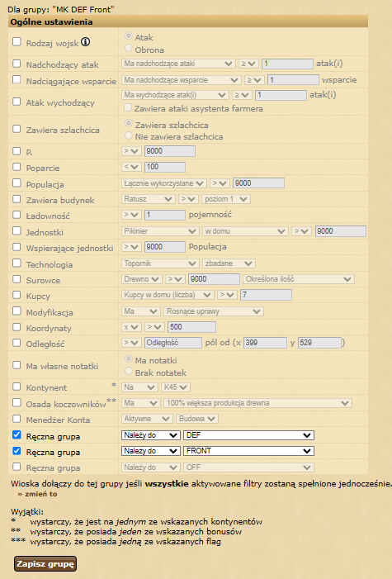This screenshot has height=579, width=392.
Task: Open the K45 continent dropdown
Action: pyautogui.click(x=176, y=387)
